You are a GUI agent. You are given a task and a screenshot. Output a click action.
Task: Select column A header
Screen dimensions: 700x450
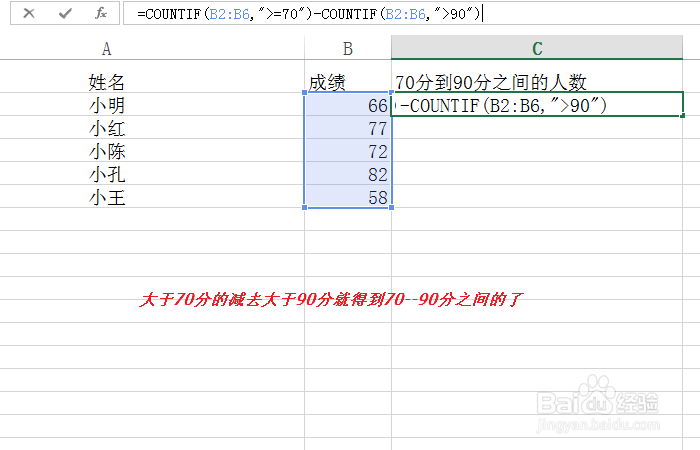(x=106, y=48)
